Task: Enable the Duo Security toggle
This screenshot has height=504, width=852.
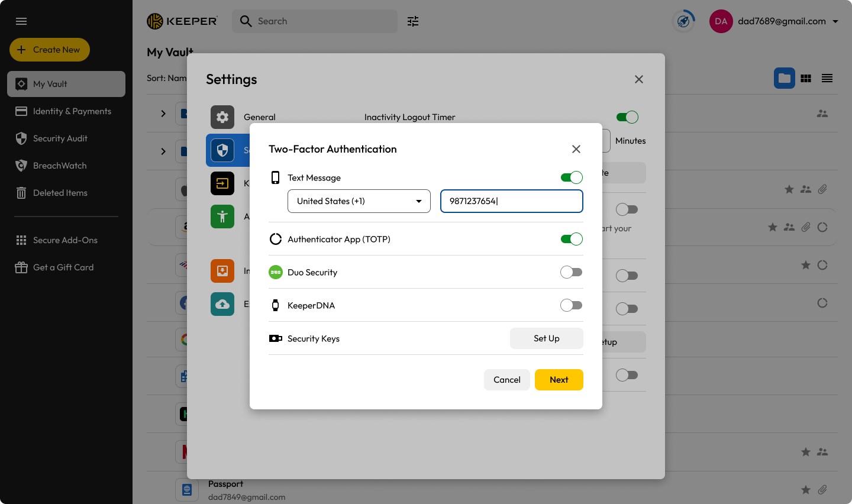Action: [571, 272]
